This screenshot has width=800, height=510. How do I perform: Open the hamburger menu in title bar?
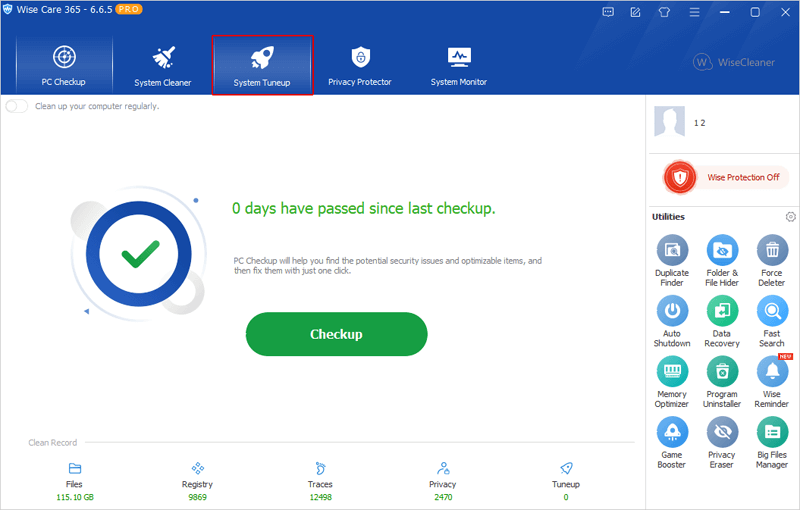[694, 12]
